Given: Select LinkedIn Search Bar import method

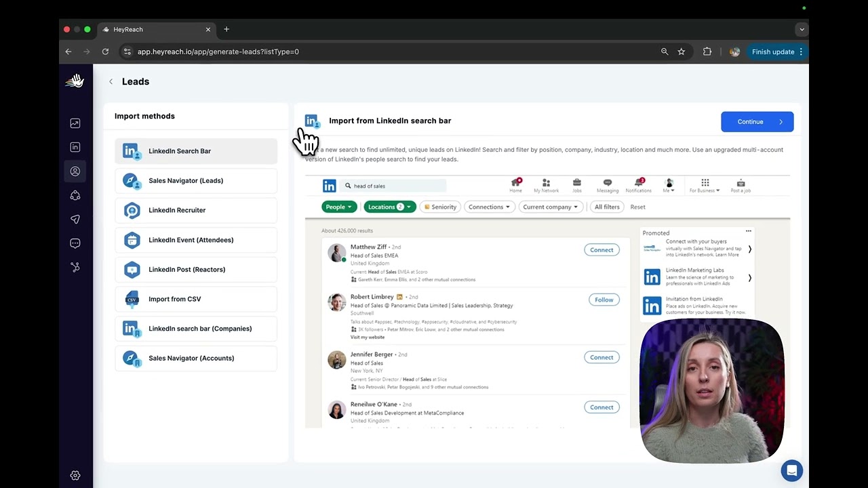Looking at the screenshot, I should pos(196,151).
